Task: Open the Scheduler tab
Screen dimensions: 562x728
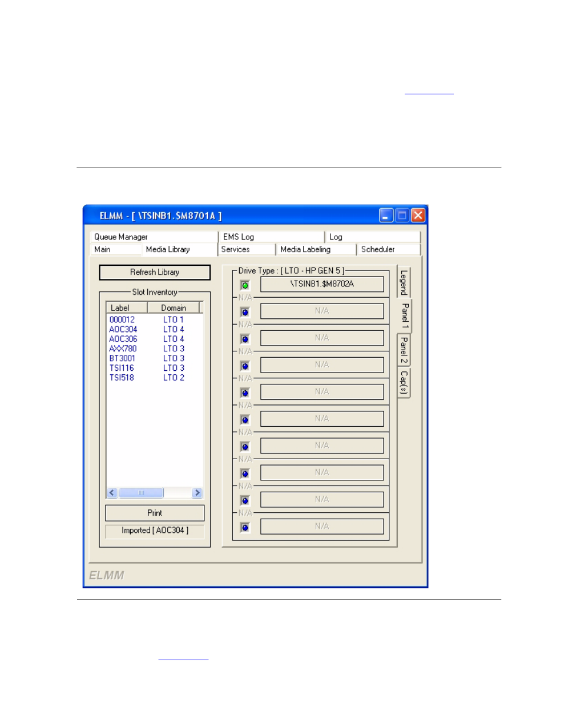Action: [389, 249]
